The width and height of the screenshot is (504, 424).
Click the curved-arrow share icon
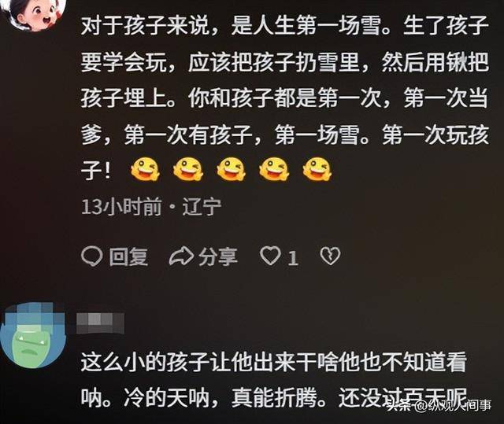coord(181,256)
